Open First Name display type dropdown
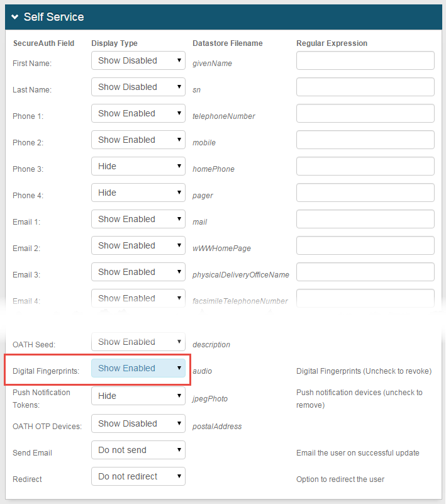Image resolution: width=446 pixels, height=504 pixels. (138, 61)
